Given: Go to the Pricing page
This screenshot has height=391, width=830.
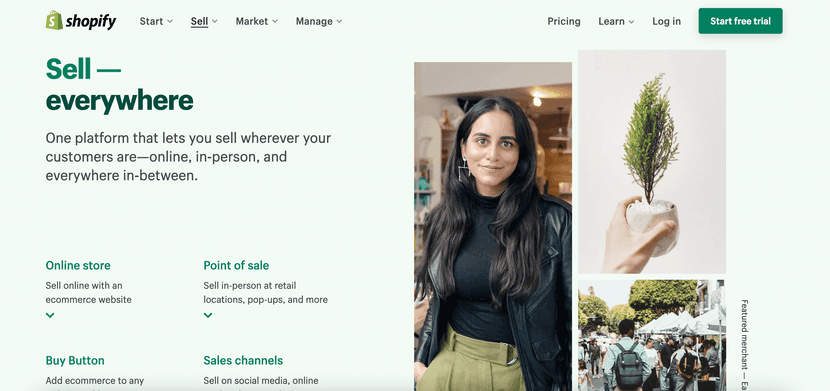Looking at the screenshot, I should click(x=564, y=21).
